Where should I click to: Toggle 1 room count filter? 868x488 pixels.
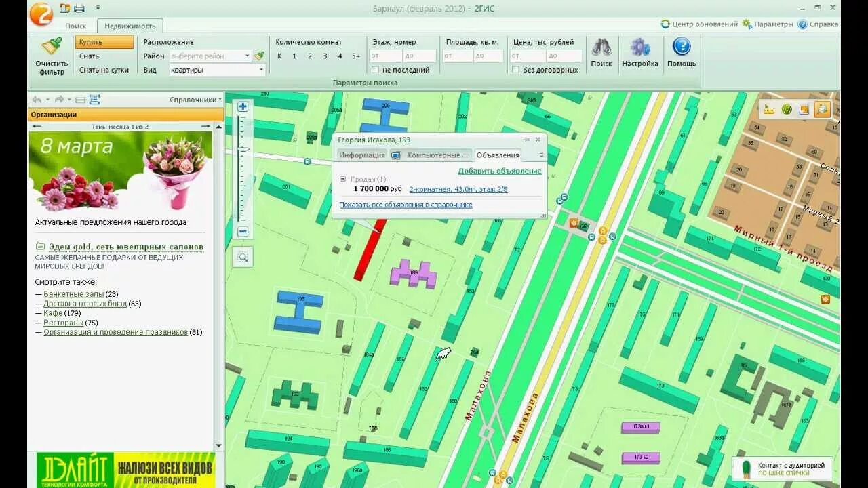294,56
